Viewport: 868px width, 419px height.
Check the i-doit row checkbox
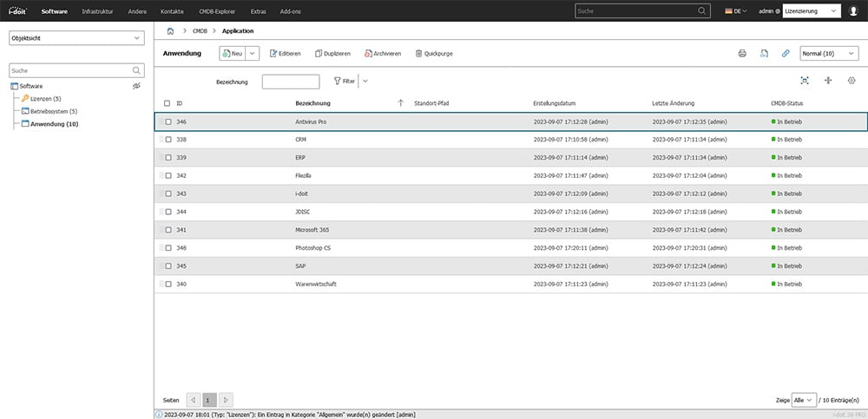point(168,193)
